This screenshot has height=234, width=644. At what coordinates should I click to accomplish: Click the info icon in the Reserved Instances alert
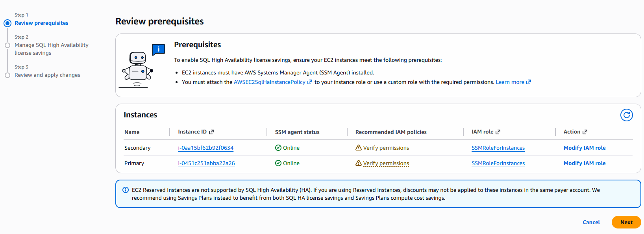[126, 190]
